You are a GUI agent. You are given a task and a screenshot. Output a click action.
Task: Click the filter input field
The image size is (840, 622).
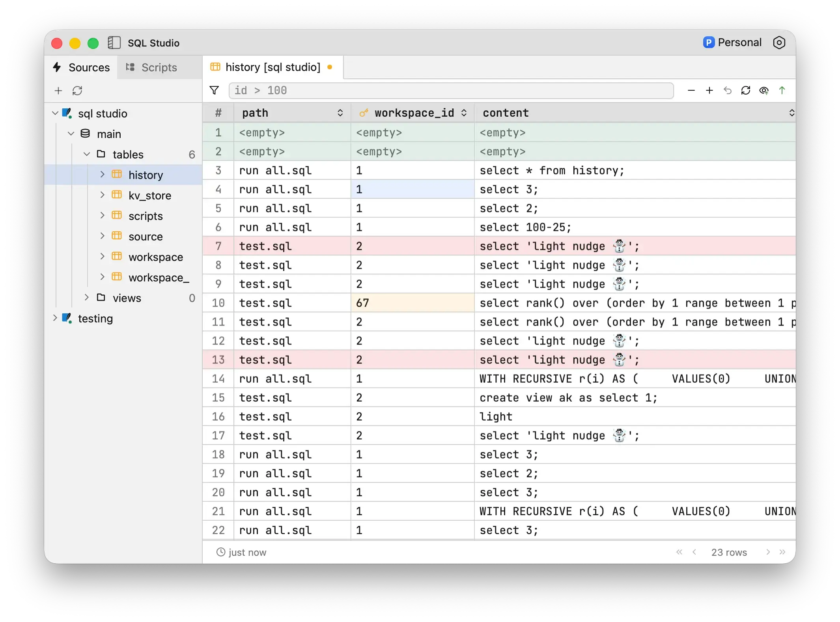tap(450, 91)
